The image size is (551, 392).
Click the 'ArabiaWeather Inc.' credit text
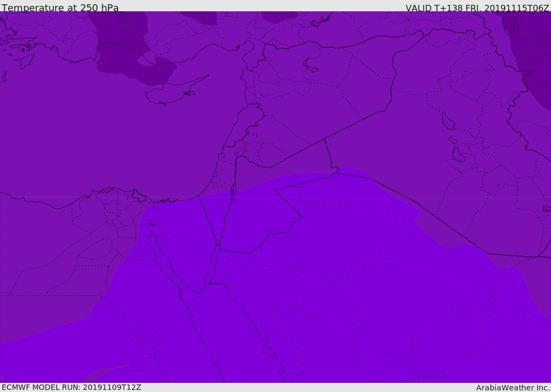pyautogui.click(x=513, y=388)
